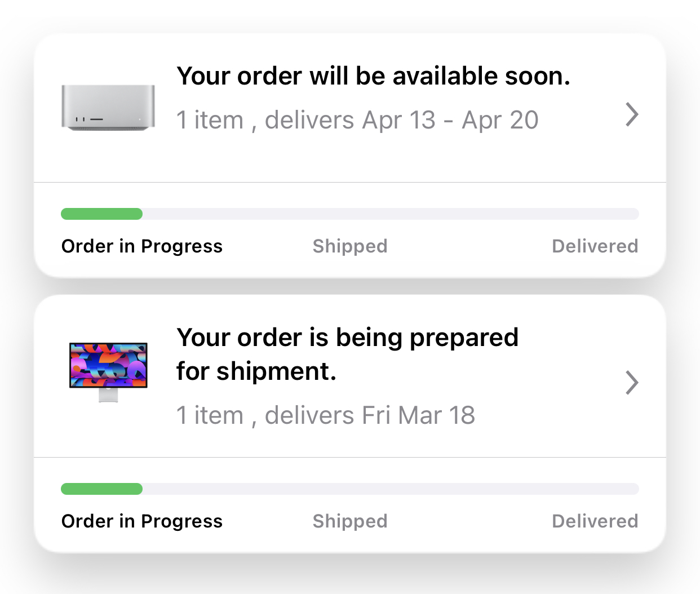Click "1 item" count on Mac Studio order

pyautogui.click(x=210, y=120)
